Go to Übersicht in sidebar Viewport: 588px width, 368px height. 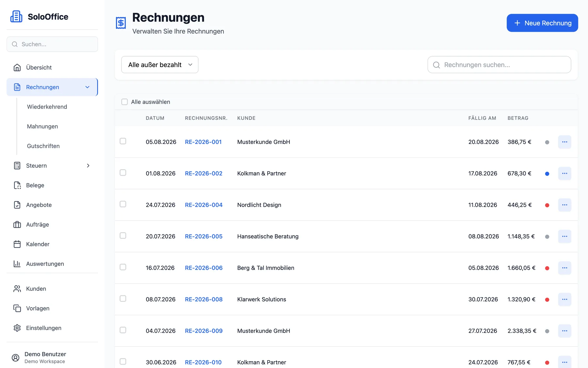(x=52, y=67)
